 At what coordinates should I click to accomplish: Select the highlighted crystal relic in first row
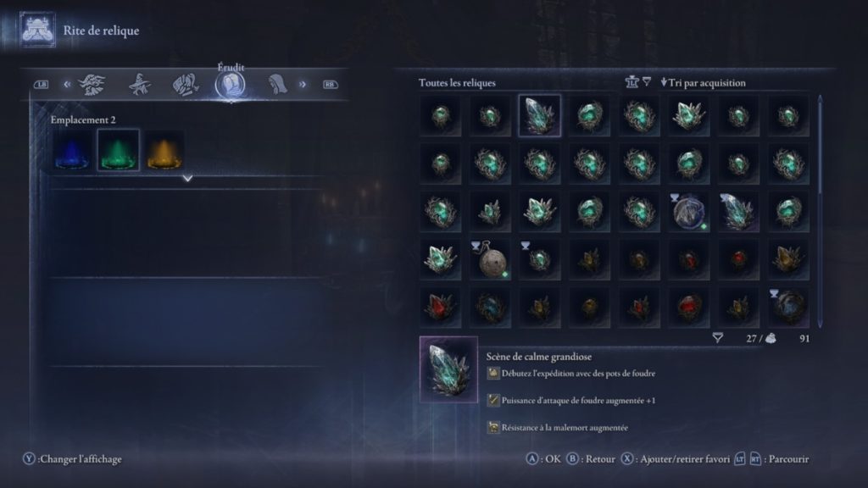540,115
